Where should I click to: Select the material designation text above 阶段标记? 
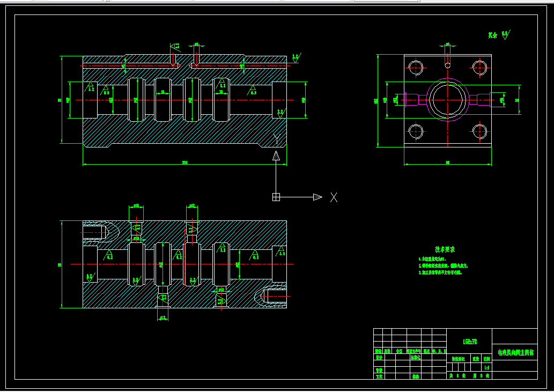[470, 342]
